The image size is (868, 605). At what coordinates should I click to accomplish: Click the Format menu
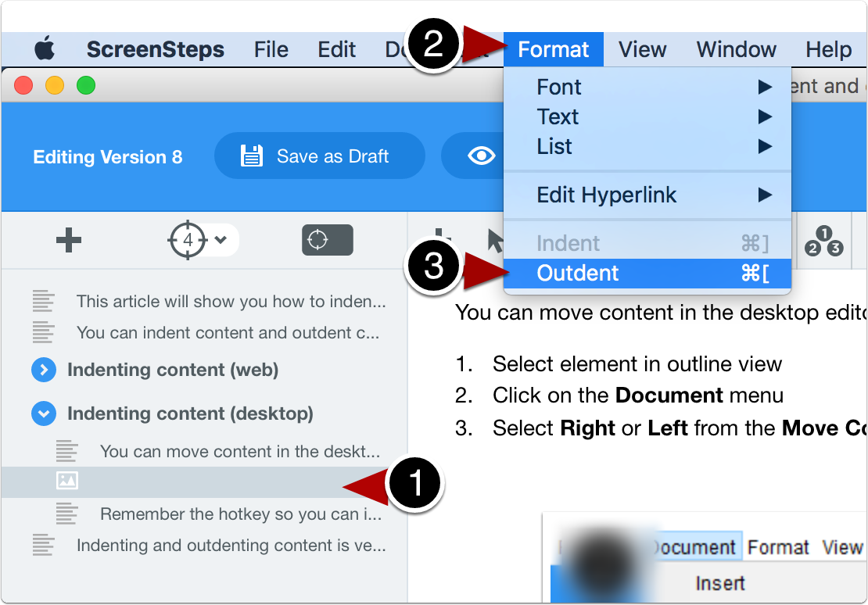[x=553, y=50]
